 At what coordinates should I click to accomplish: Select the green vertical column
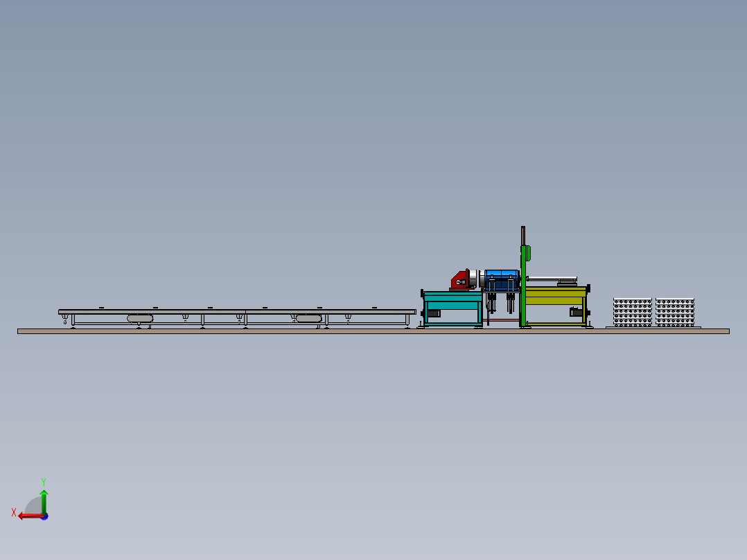click(522, 286)
